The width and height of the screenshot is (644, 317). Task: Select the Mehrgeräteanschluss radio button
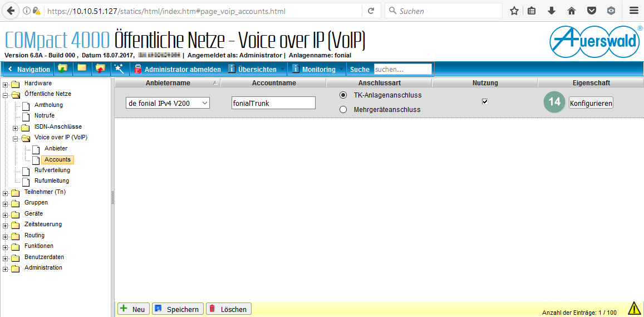tap(343, 110)
